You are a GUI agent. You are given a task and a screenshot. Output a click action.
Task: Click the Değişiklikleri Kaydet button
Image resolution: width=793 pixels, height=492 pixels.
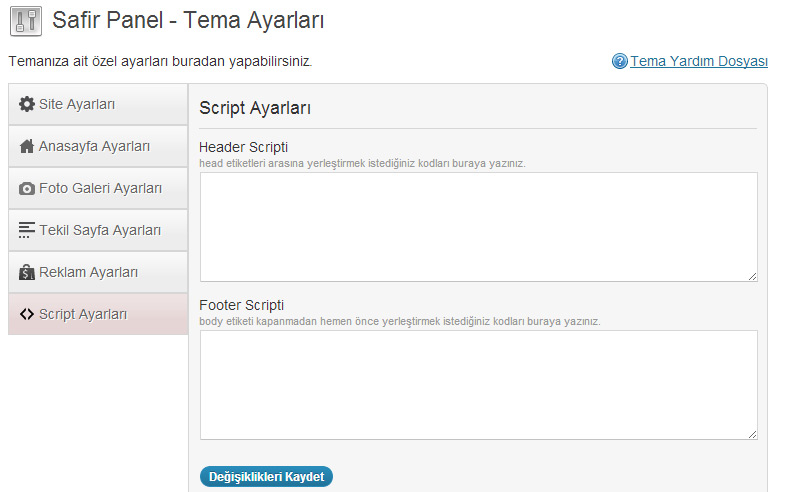[x=267, y=477]
